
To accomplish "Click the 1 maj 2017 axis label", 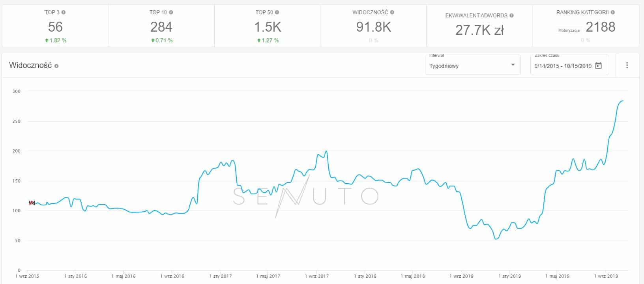I will tap(268, 276).
